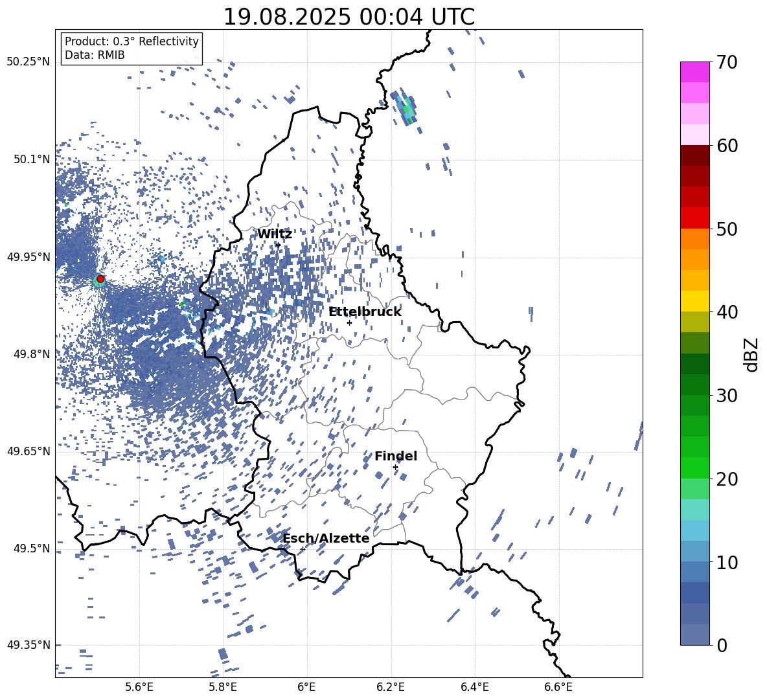Click the Esch/Alzette city label
The image size is (767, 700).
tap(326, 538)
